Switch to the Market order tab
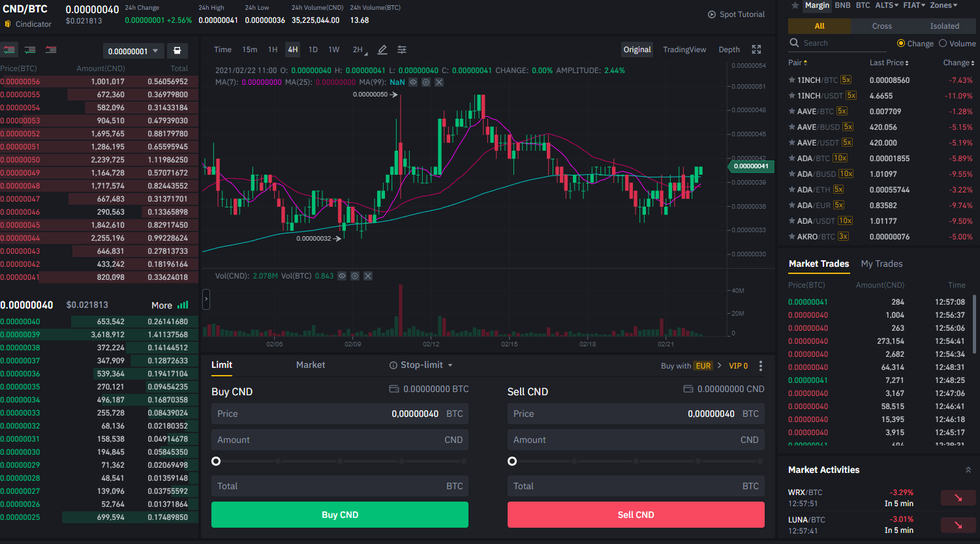 pos(311,365)
